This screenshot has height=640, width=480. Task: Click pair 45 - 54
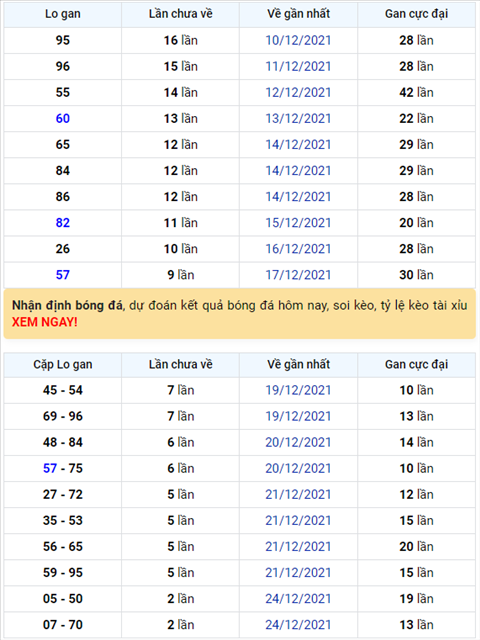(x=63, y=390)
